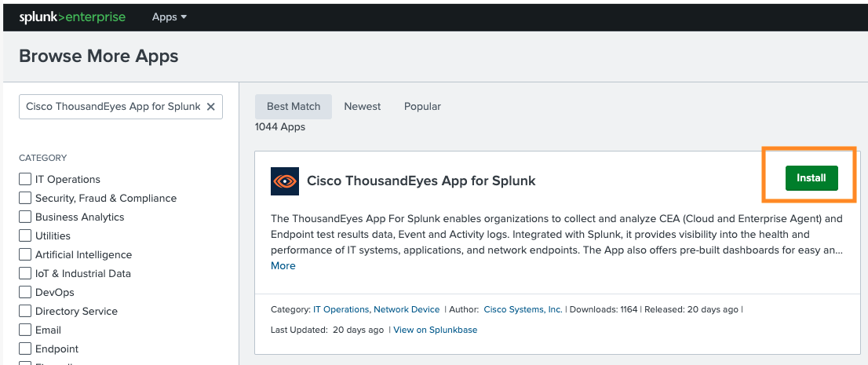
Task: Check the DevOps category filter
Action: point(25,293)
